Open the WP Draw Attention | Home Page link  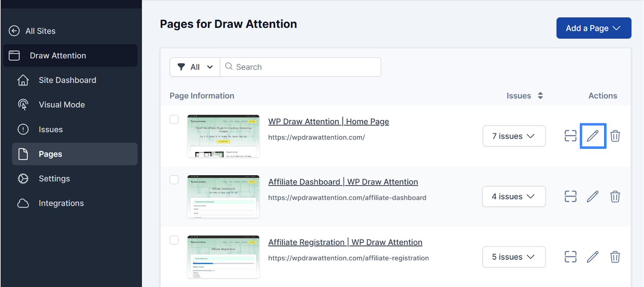click(x=328, y=121)
